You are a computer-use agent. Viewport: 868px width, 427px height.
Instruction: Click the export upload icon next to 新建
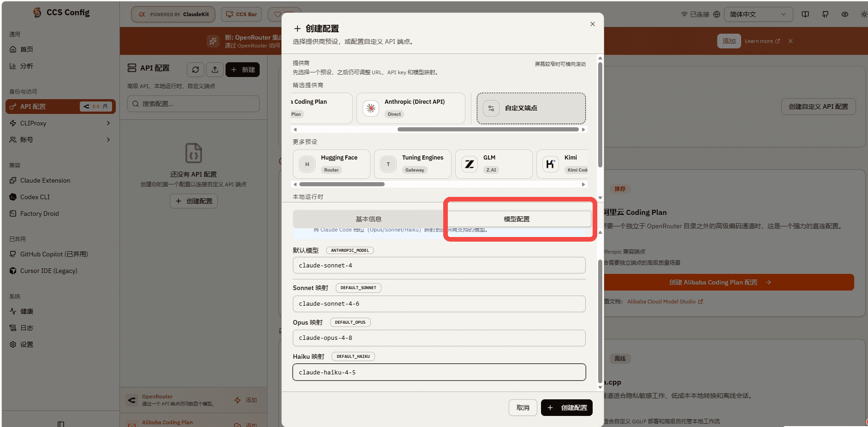point(215,70)
